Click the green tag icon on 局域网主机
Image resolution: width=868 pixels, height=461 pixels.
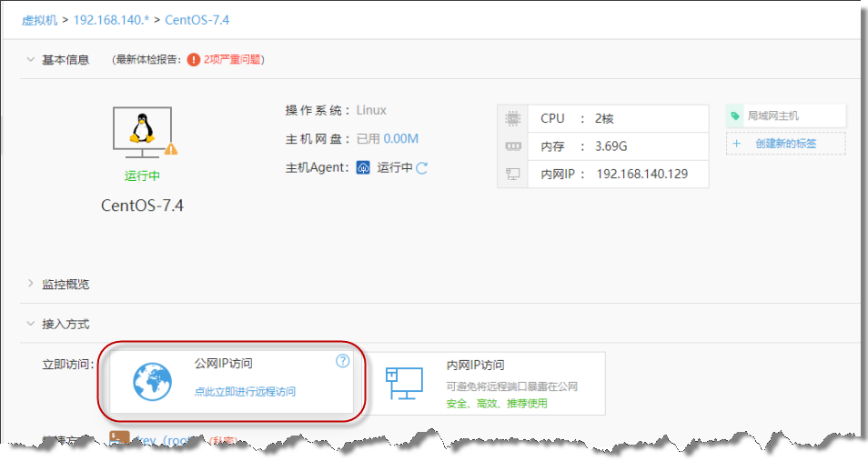coord(735,116)
